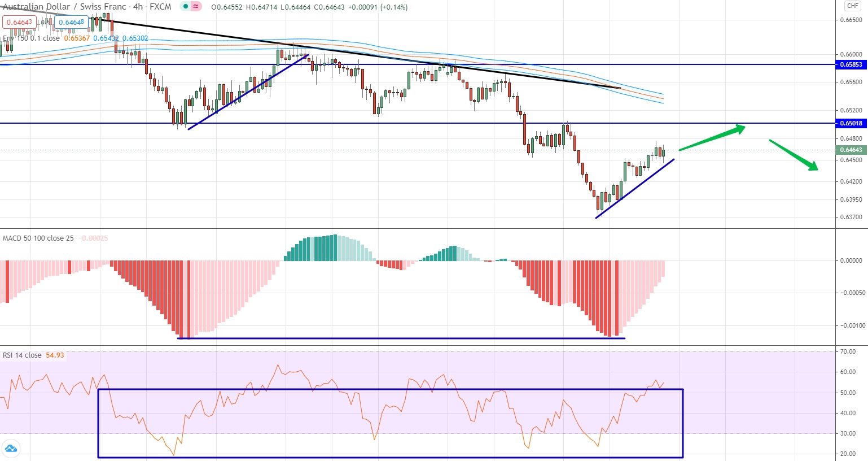Click the blue buy price box 0.64648
The height and width of the screenshot is (461, 868).
coord(72,23)
